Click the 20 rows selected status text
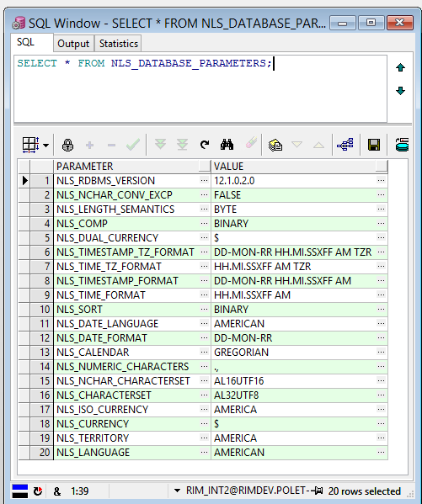The height and width of the screenshot is (504, 422). pyautogui.click(x=365, y=491)
